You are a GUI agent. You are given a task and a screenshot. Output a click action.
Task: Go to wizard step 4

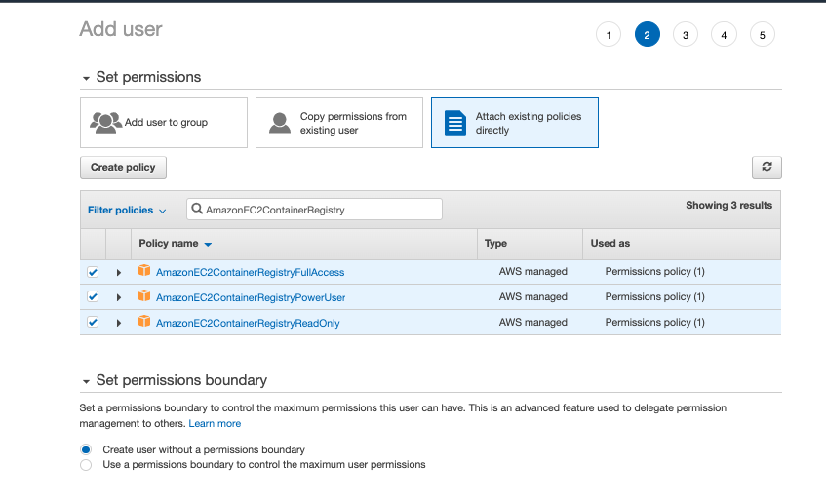click(724, 35)
